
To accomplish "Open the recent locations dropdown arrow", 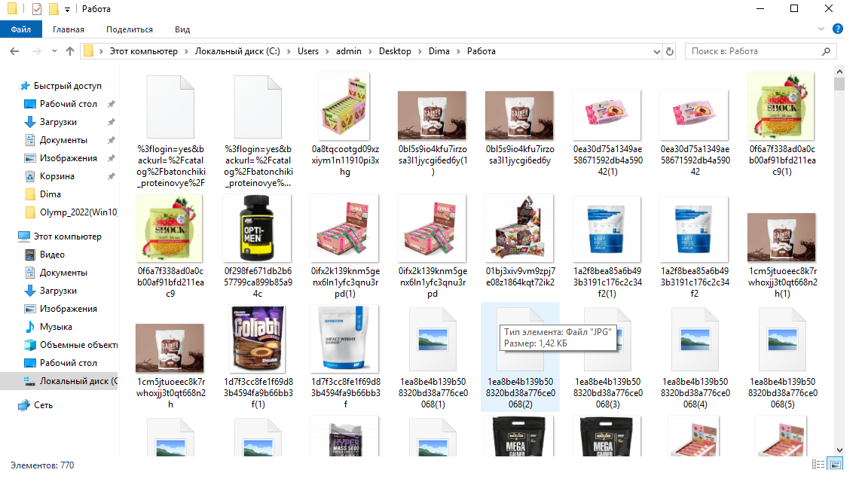I will (x=54, y=51).
